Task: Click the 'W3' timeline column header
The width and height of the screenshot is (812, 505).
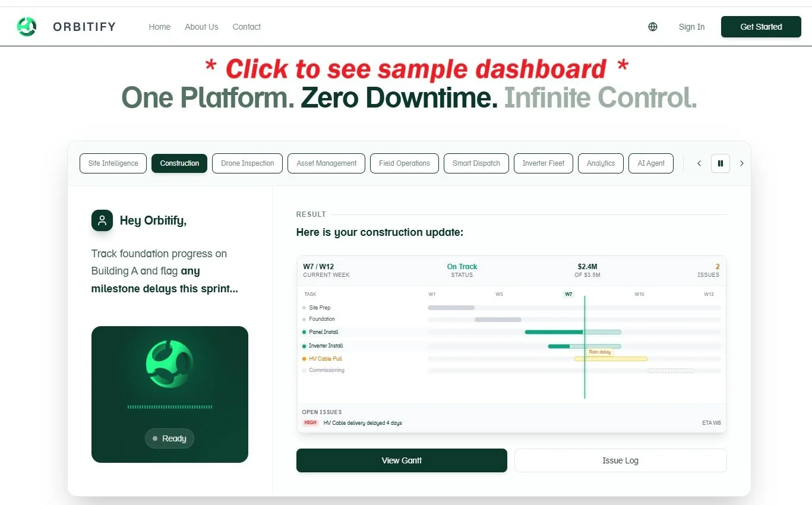Action: coord(500,294)
